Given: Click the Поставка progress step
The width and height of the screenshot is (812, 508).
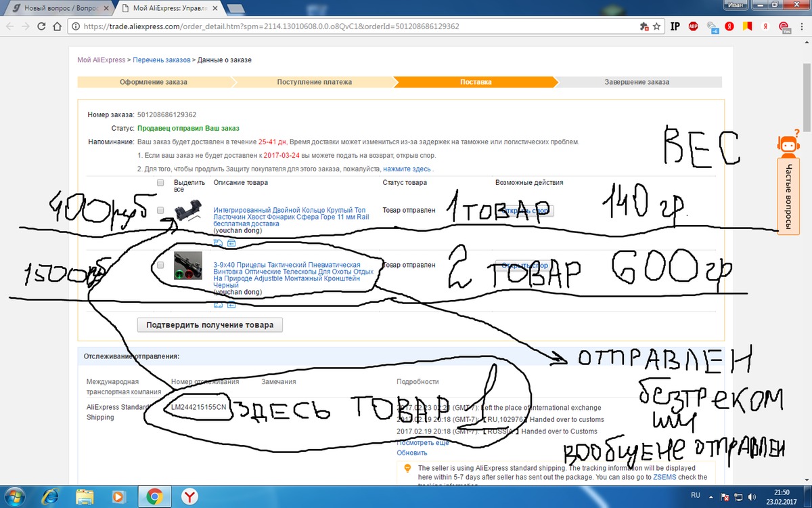Looking at the screenshot, I should coord(476,82).
